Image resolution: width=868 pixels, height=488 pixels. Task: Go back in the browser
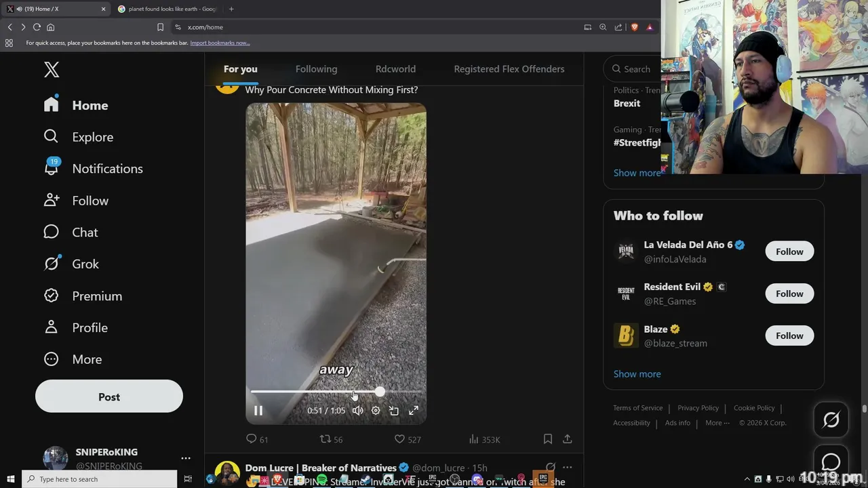click(x=10, y=27)
